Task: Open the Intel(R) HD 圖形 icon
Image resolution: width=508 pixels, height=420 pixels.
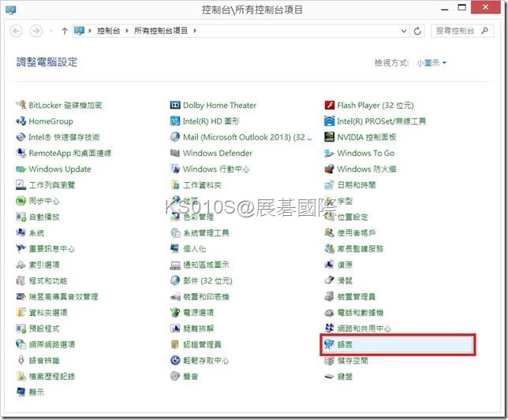Action: coord(175,121)
